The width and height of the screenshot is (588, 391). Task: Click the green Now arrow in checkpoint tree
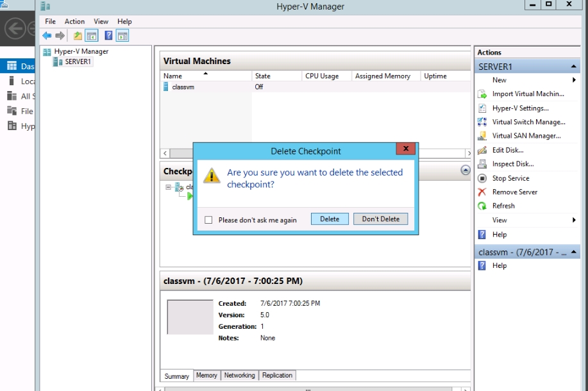pos(190,195)
